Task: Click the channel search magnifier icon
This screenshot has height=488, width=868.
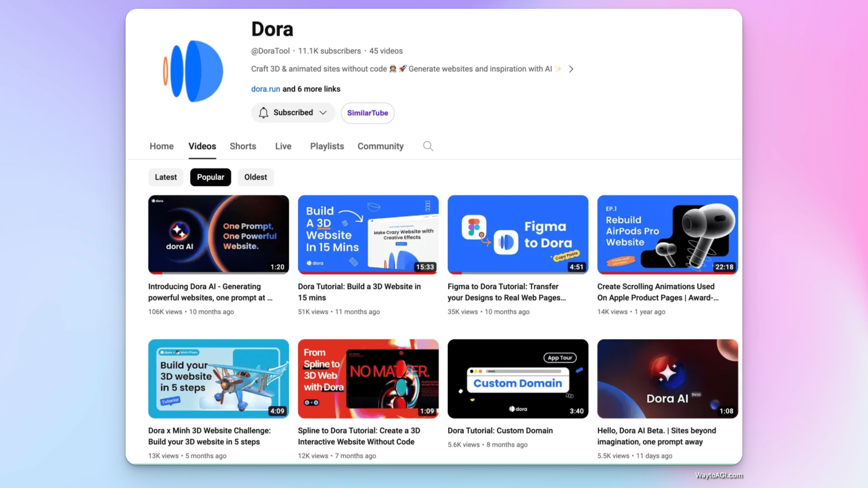Action: coord(428,146)
